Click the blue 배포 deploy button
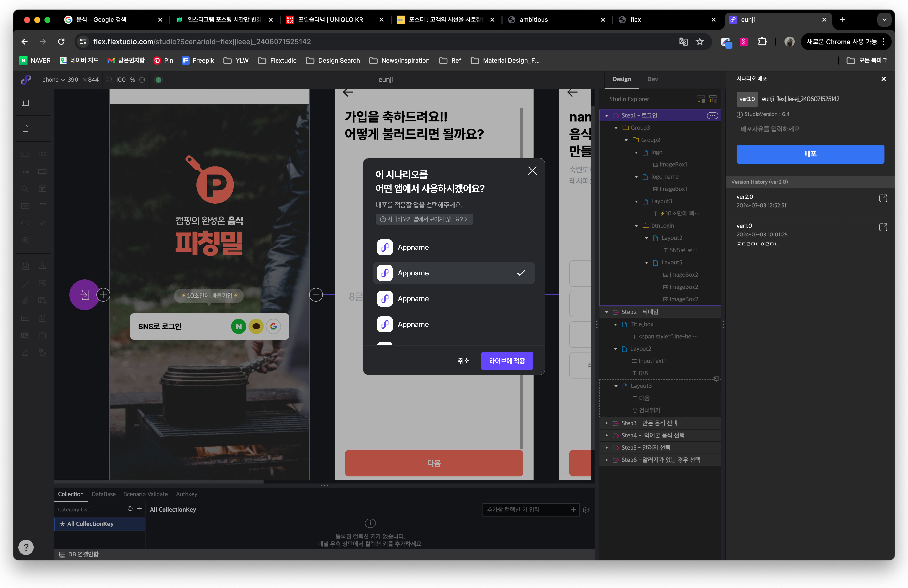Image resolution: width=908 pixels, height=588 pixels. click(810, 154)
